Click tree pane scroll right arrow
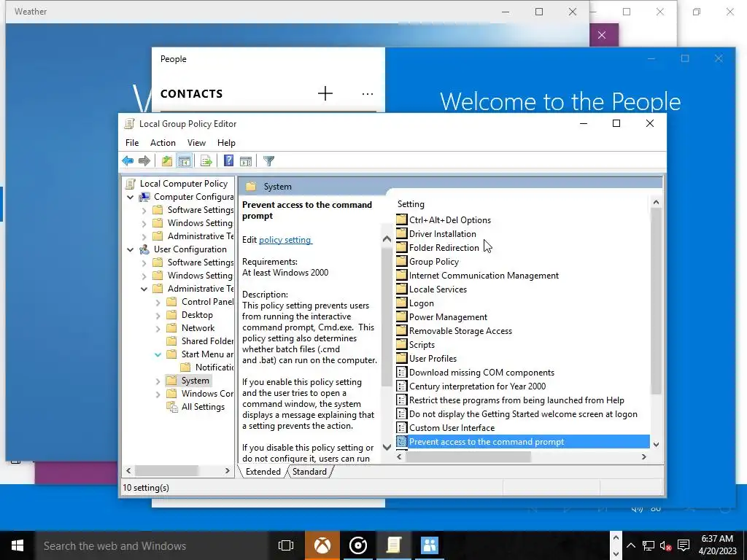This screenshot has width=747, height=560. point(228,470)
